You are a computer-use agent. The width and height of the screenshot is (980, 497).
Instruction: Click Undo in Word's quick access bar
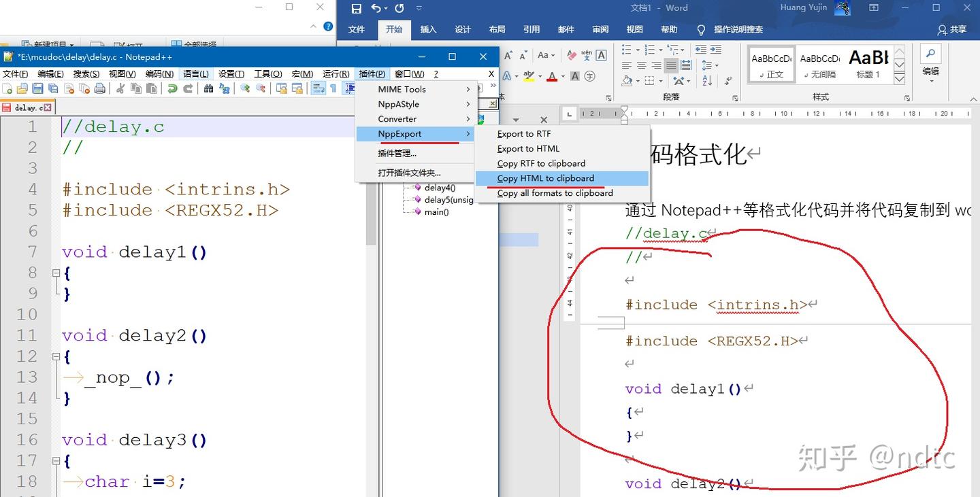tap(376, 8)
